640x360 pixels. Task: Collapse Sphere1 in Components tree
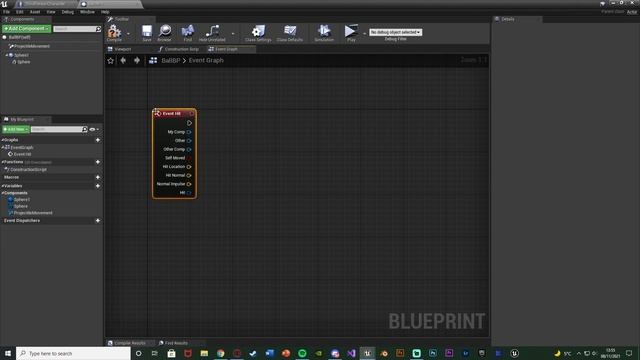[7, 55]
